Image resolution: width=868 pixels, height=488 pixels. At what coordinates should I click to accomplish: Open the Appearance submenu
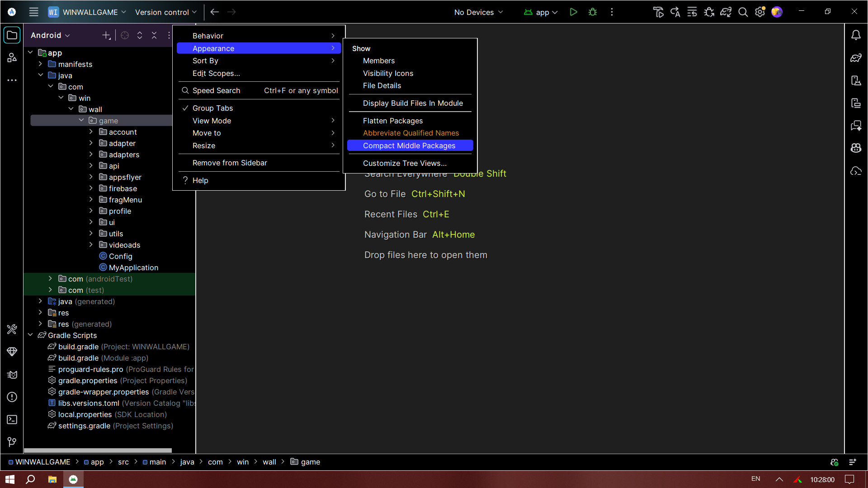pyautogui.click(x=213, y=48)
